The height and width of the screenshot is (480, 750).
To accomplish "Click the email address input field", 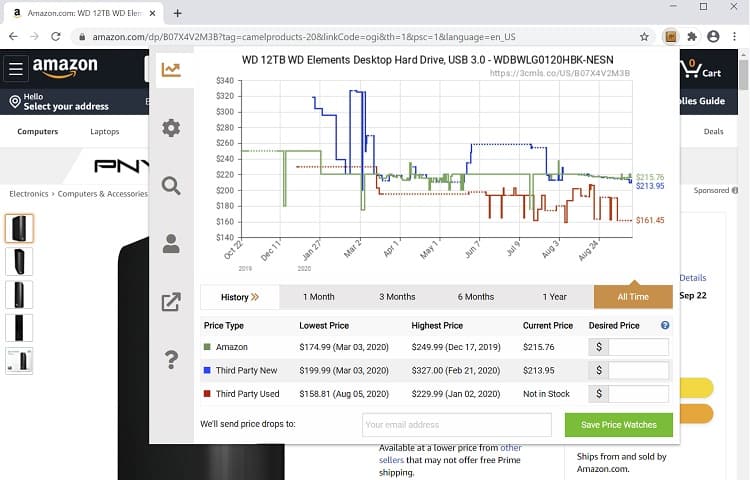I will pyautogui.click(x=457, y=425).
